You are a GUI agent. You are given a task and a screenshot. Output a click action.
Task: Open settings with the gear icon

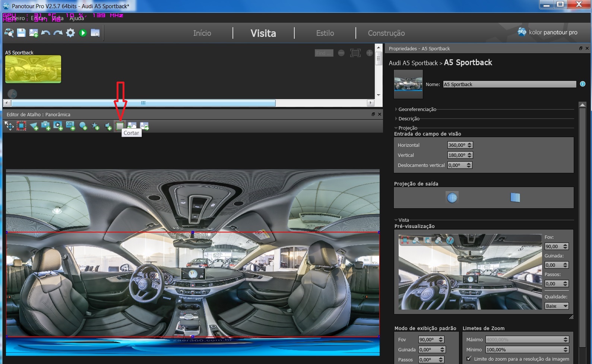[70, 33]
